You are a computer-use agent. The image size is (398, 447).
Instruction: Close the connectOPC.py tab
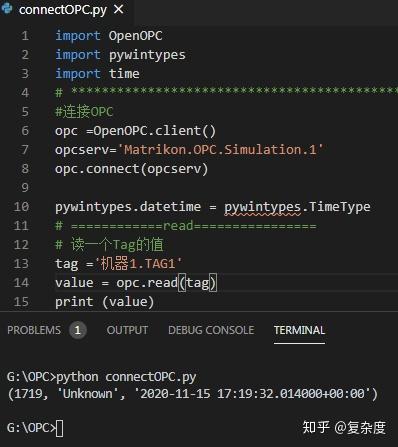pos(118,9)
